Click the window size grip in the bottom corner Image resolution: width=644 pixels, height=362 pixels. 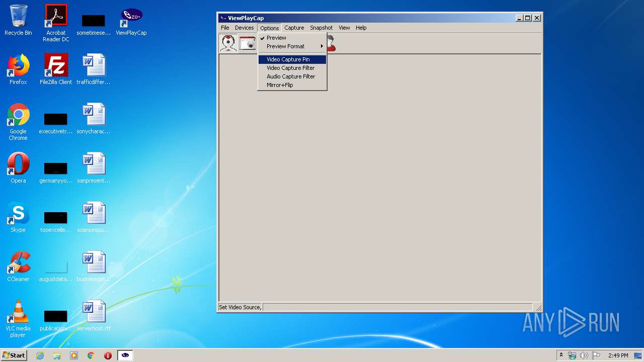point(538,308)
